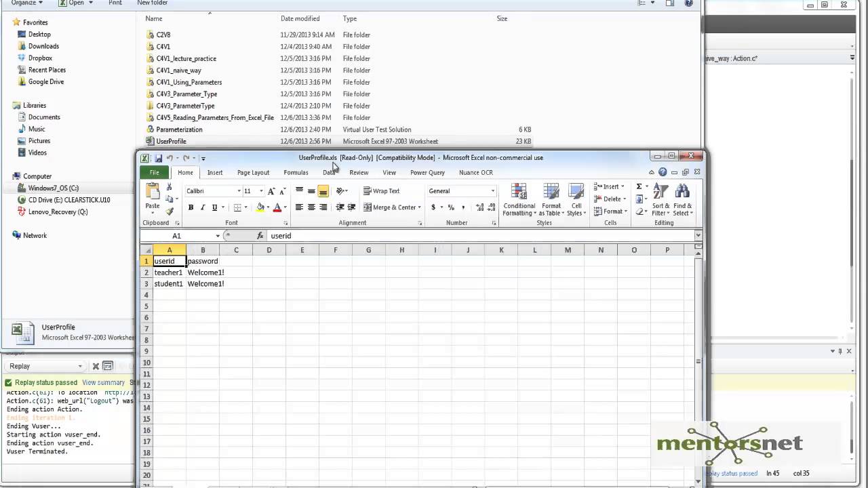Toggle center horizontal text alignment
Image resolution: width=868 pixels, height=488 pixels.
pos(311,207)
